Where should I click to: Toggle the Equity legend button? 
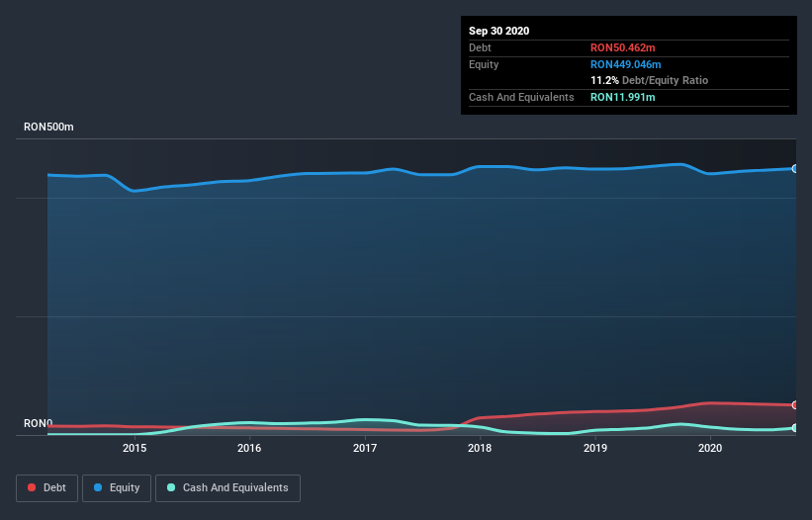click(117, 488)
